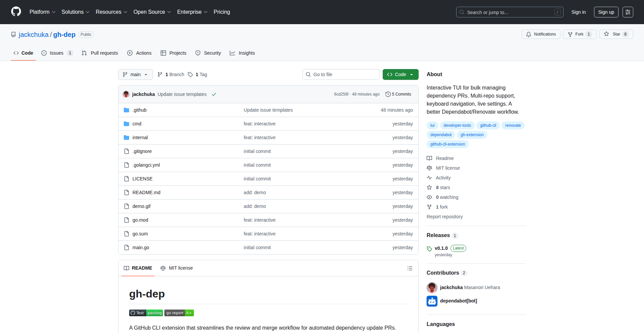Open Notifications for this repository
The width and height of the screenshot is (644, 333).
[x=541, y=34]
